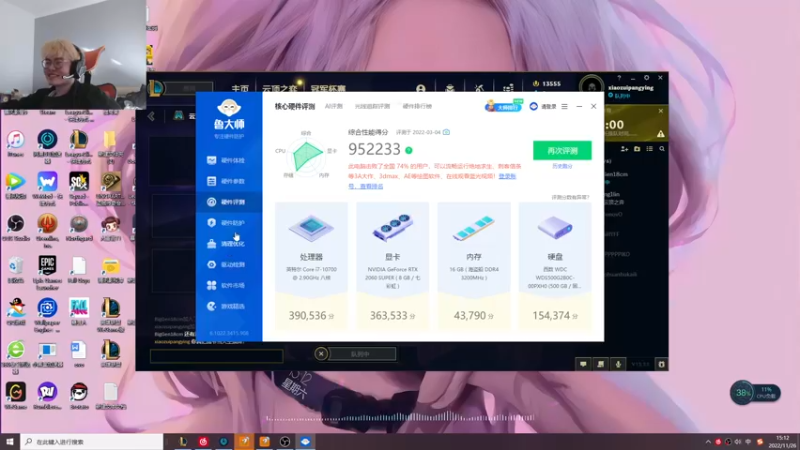The height and width of the screenshot is (450, 800).
Task: Open League client help question mark
Action: point(619,78)
